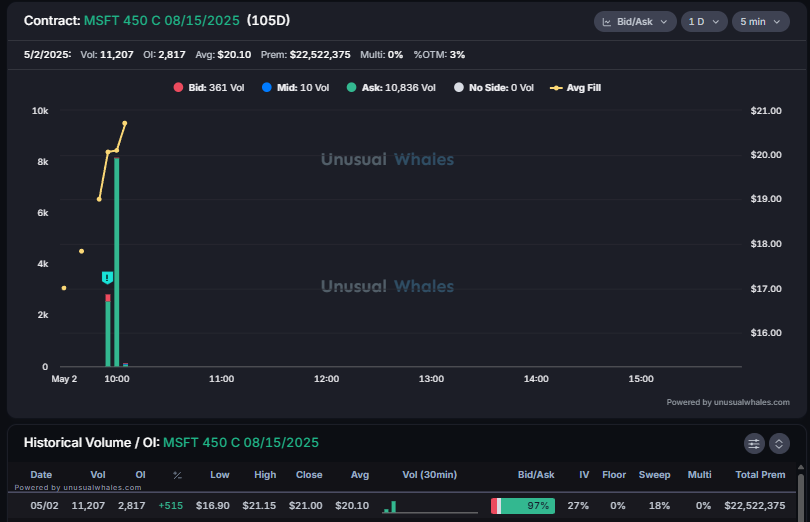Click the MSFT 450 C 08/15/2025 contract title

tap(162, 21)
